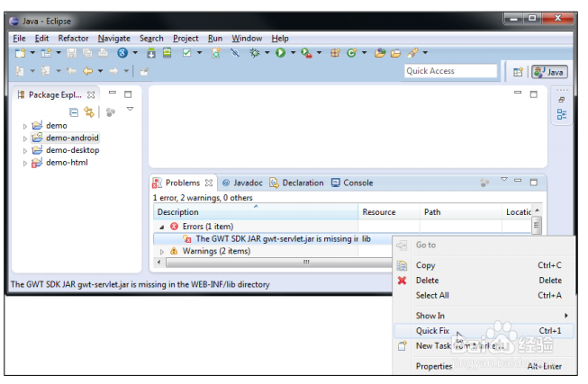Image resolution: width=588 pixels, height=384 pixels.
Task: Open the Navigate menu
Action: pyautogui.click(x=114, y=38)
